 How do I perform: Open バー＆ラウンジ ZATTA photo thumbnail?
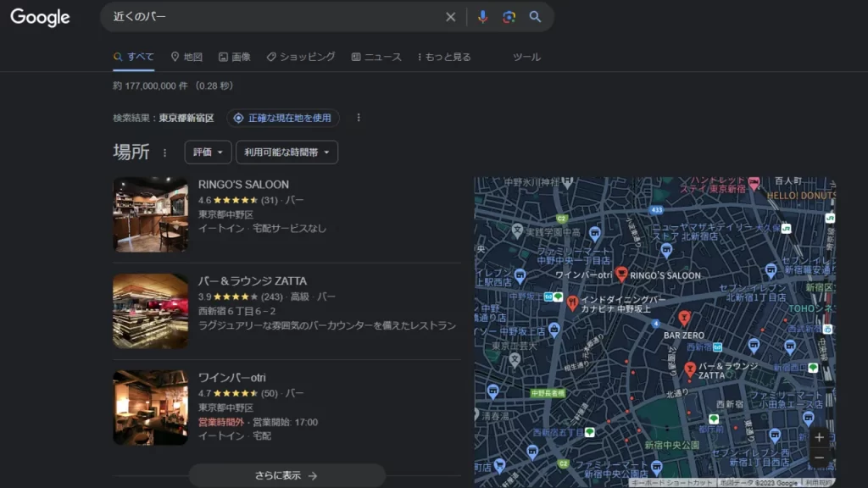point(151,311)
